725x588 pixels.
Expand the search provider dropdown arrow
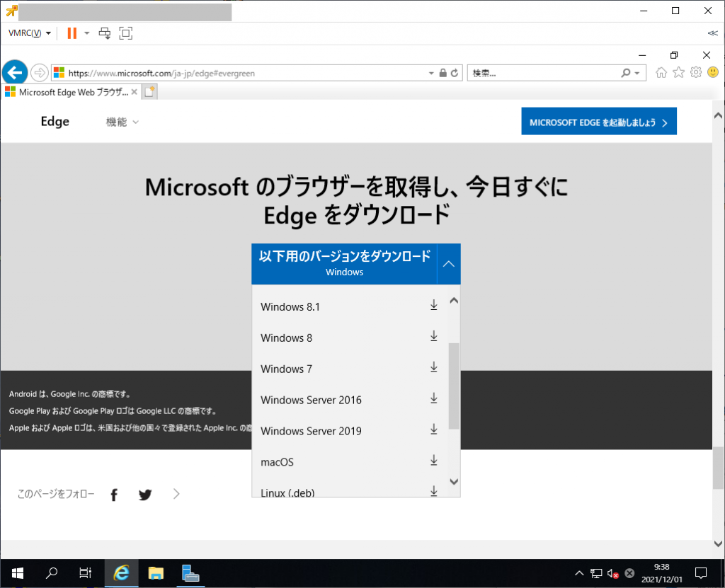click(x=637, y=73)
